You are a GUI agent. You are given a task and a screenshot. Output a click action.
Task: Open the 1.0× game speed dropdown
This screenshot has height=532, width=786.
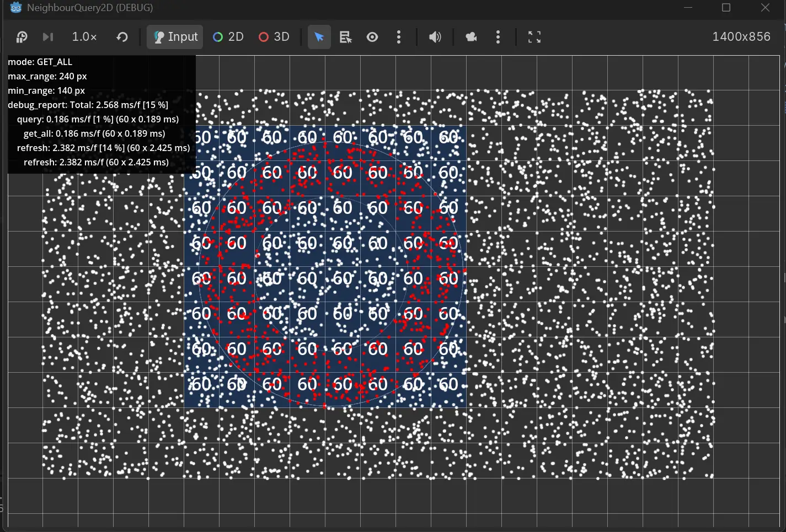(84, 37)
